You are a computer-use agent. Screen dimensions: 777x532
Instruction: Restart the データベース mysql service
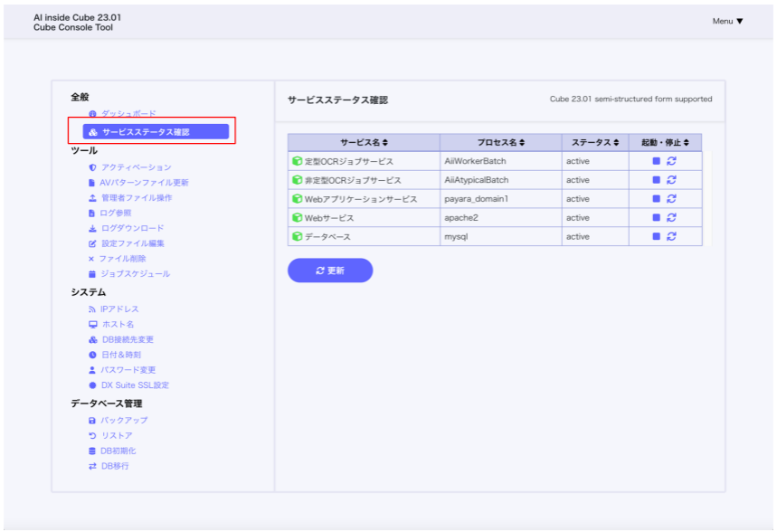point(671,237)
